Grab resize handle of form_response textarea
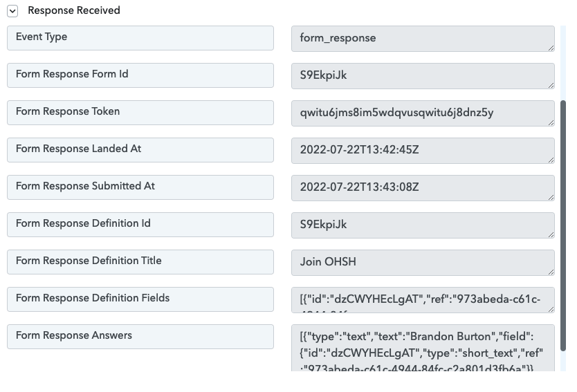Image resolution: width=577 pixels, height=392 pixels. tap(551, 48)
